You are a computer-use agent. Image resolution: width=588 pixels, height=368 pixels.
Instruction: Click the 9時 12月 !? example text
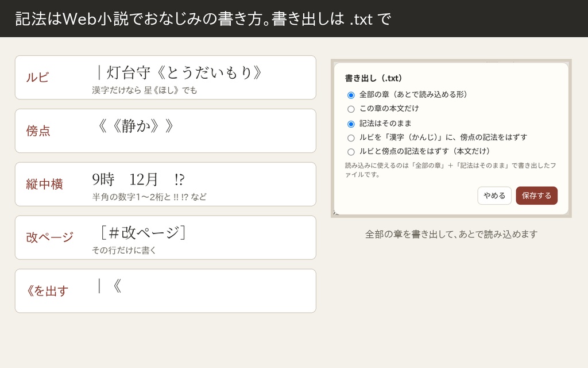[x=138, y=179]
